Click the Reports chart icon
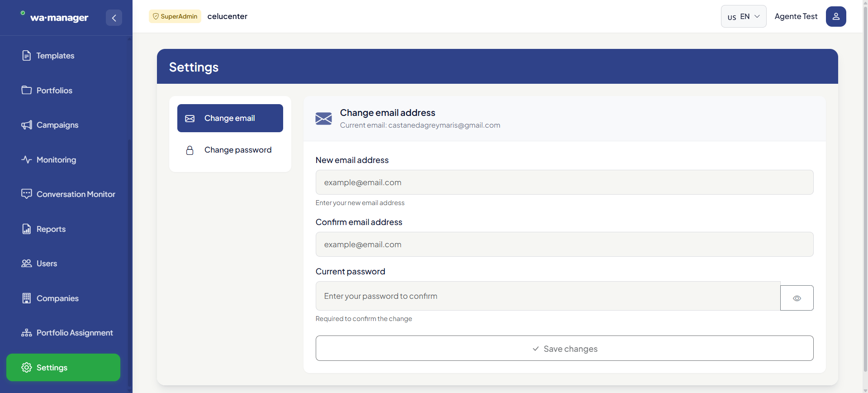The image size is (868, 393). (27, 229)
